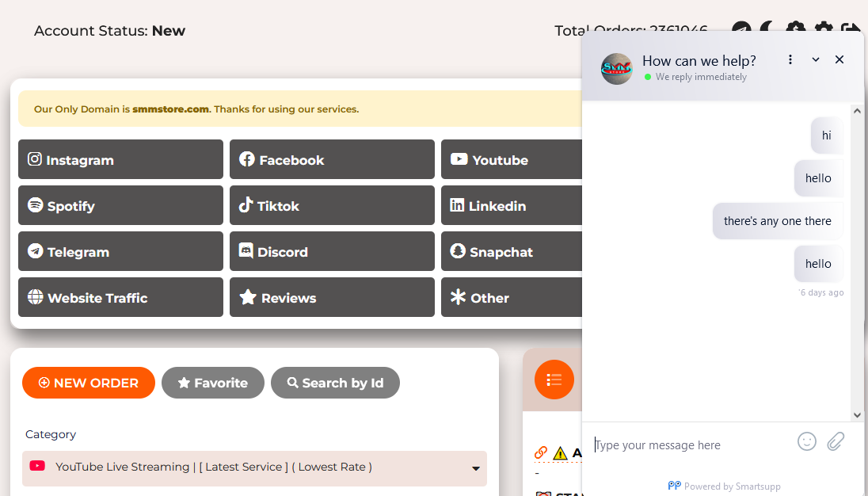Toggle dark mode with the moon icon
This screenshot has height=496, width=868.
point(767,26)
